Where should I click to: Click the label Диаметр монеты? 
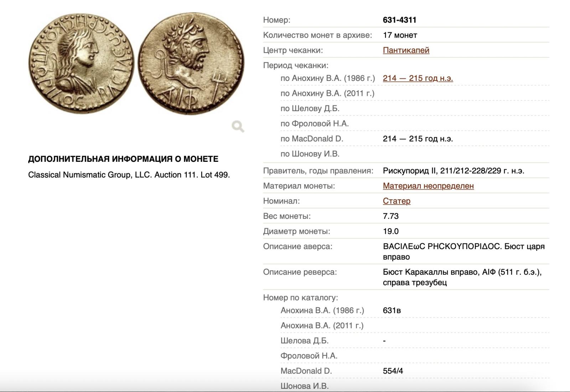click(296, 231)
